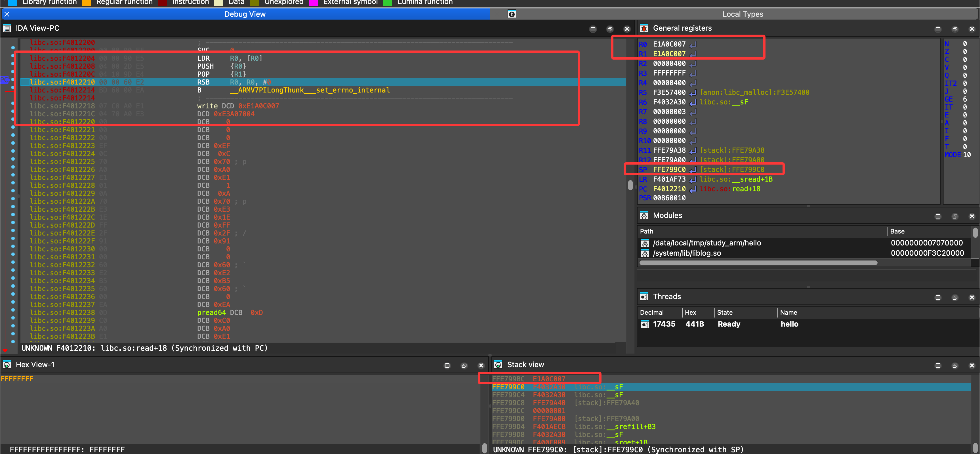Undock the Stack view panel

click(x=954, y=365)
